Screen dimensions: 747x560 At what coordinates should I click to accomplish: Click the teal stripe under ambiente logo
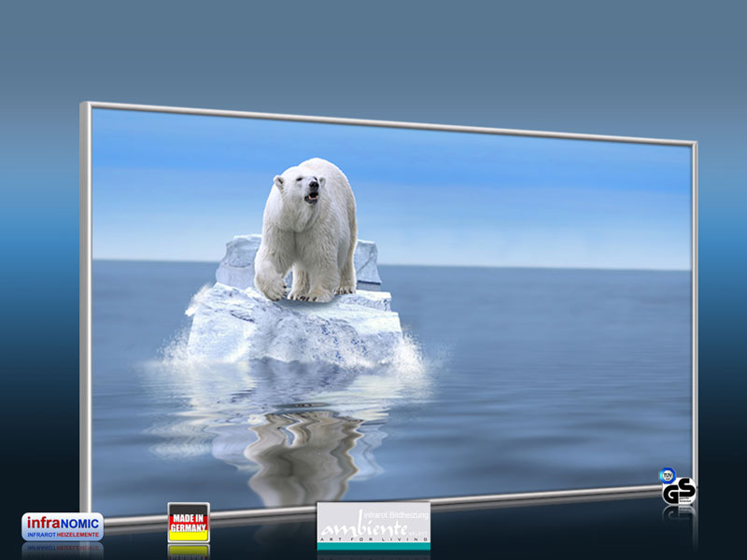(x=373, y=546)
